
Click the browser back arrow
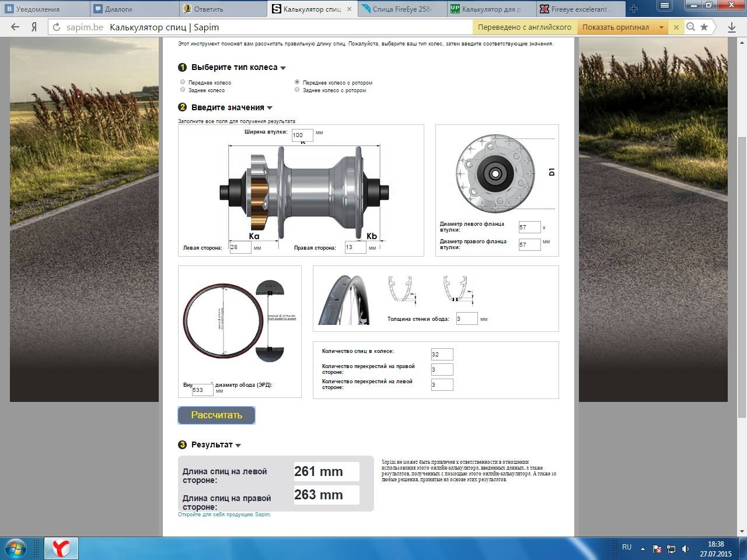[15, 27]
